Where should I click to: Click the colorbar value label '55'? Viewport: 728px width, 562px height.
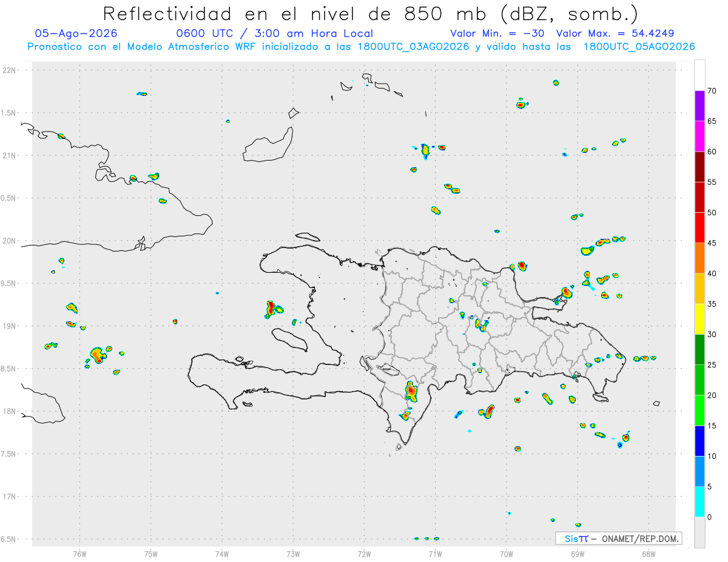pos(712,182)
